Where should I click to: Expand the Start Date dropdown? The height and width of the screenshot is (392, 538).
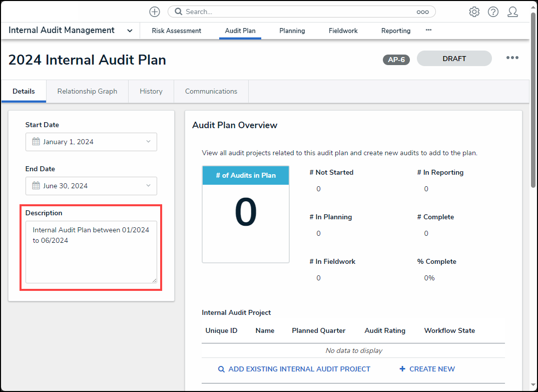148,142
